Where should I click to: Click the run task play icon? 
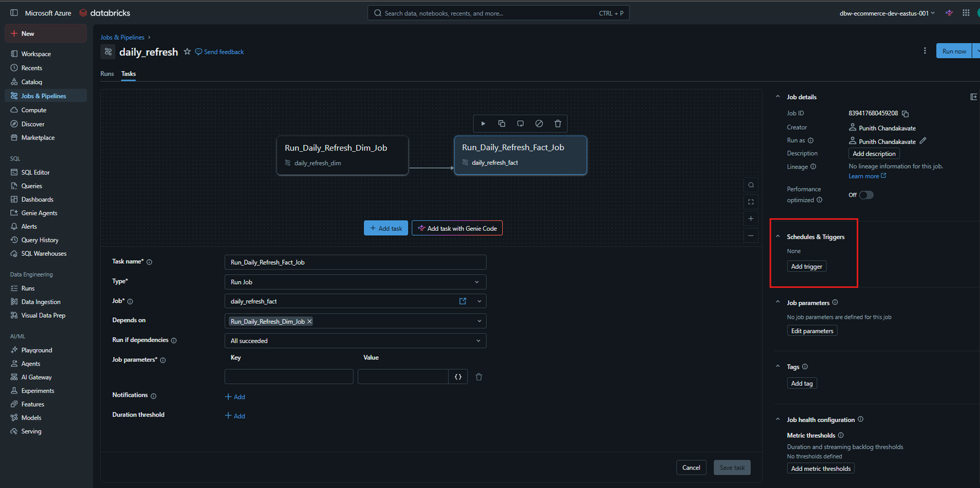[483, 124]
